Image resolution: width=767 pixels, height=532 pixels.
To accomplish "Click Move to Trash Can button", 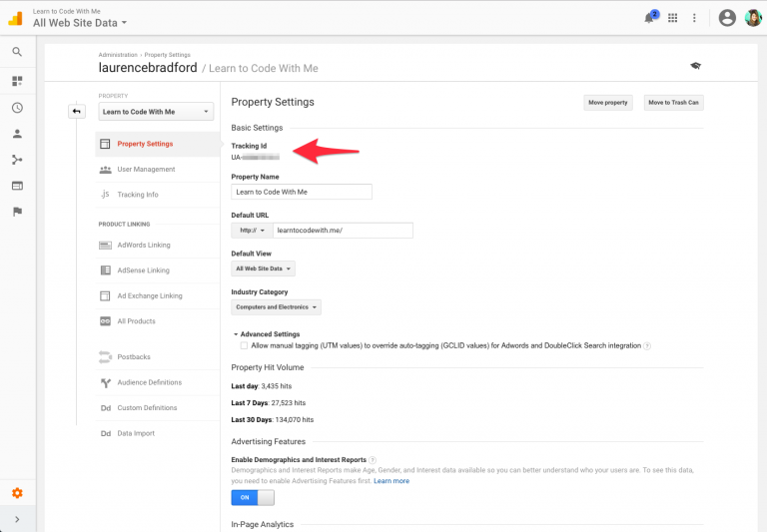I will [x=673, y=103].
